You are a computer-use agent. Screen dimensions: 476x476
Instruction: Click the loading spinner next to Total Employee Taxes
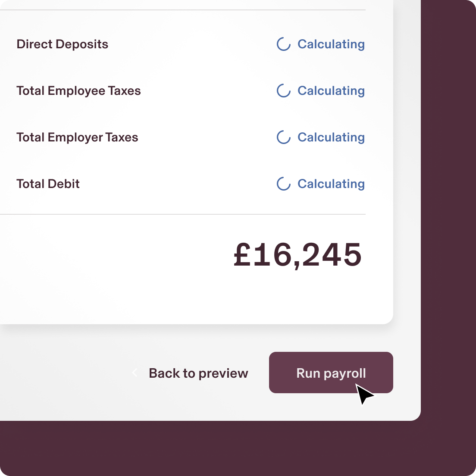(x=283, y=91)
